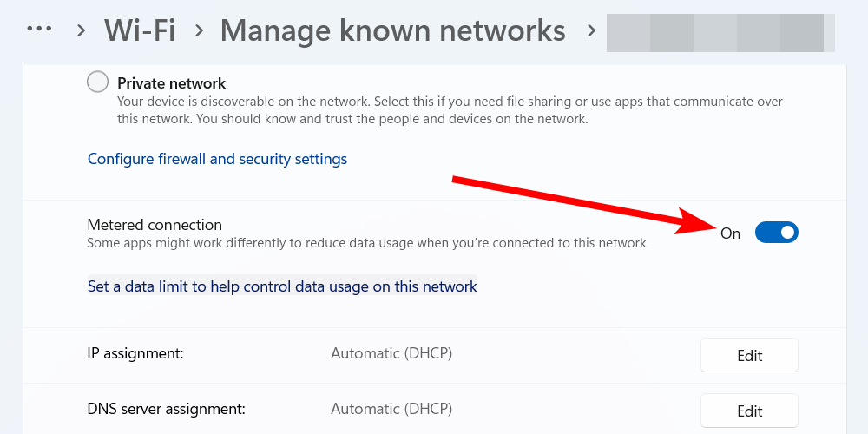Click the Private network label text
868x434 pixels.
coord(172,83)
